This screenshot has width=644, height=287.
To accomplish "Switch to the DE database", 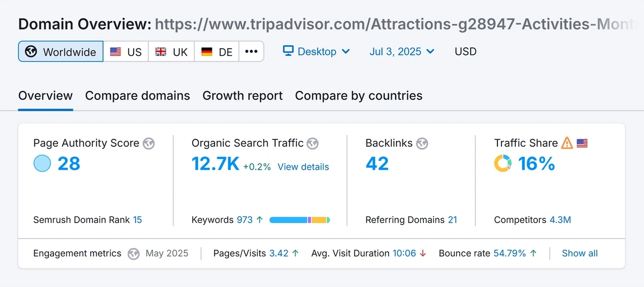I will pos(217,52).
